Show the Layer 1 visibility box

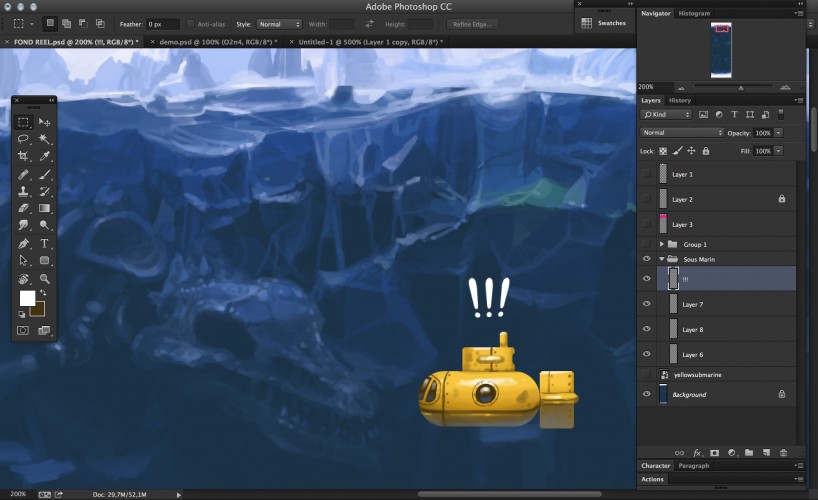pyautogui.click(x=647, y=174)
